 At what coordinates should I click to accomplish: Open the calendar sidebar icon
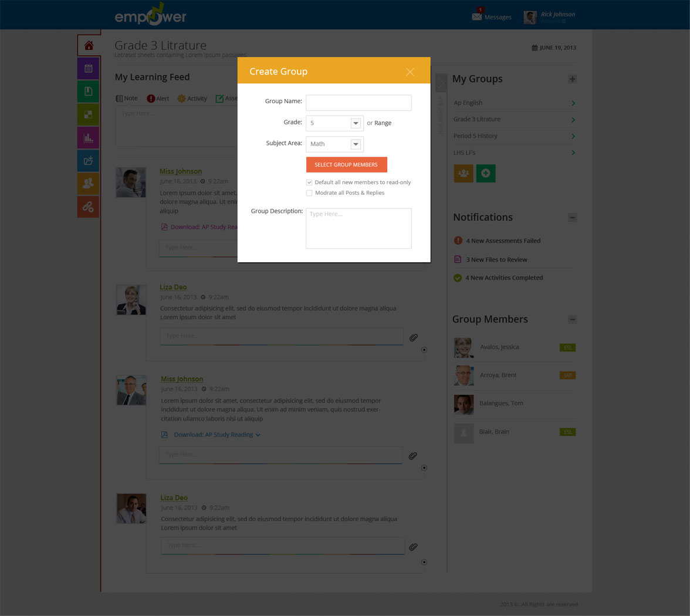[88, 68]
